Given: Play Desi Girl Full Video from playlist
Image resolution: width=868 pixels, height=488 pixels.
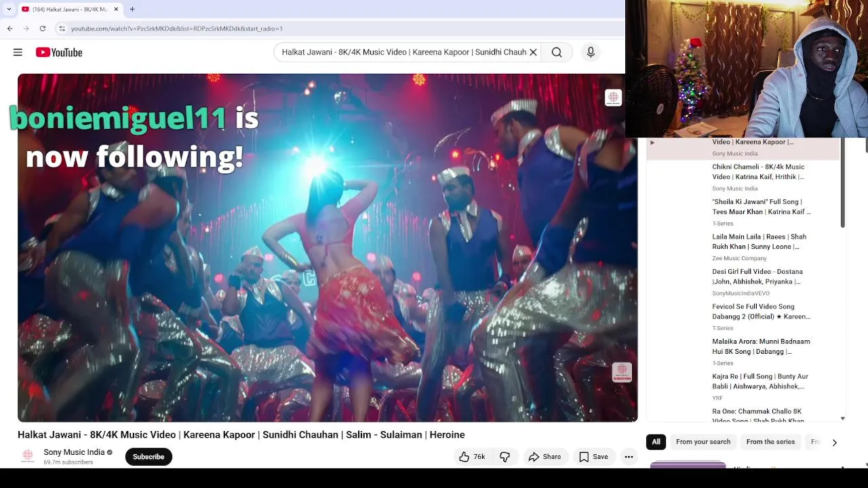Looking at the screenshot, I should click(743, 282).
